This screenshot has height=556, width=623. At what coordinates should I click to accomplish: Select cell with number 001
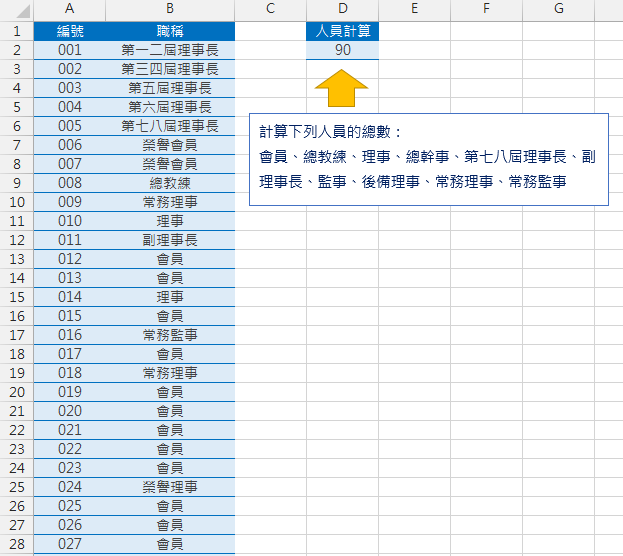[x=70, y=50]
